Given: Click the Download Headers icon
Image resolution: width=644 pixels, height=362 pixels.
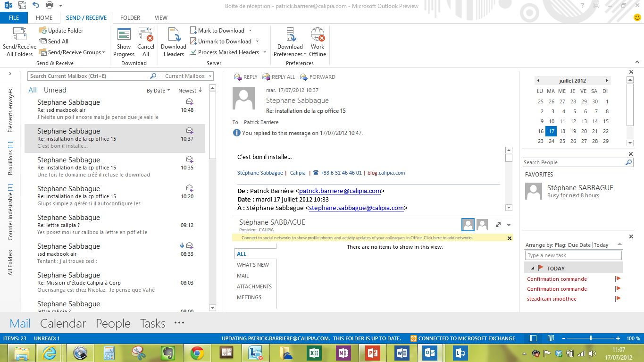Looking at the screenshot, I should [x=174, y=35].
